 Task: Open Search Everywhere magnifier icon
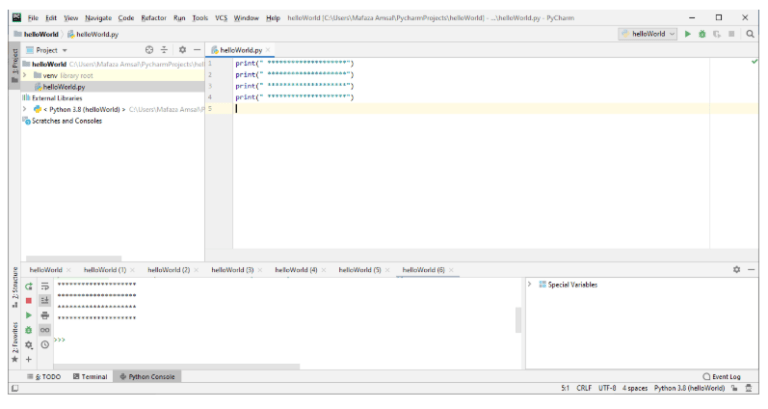click(x=749, y=34)
